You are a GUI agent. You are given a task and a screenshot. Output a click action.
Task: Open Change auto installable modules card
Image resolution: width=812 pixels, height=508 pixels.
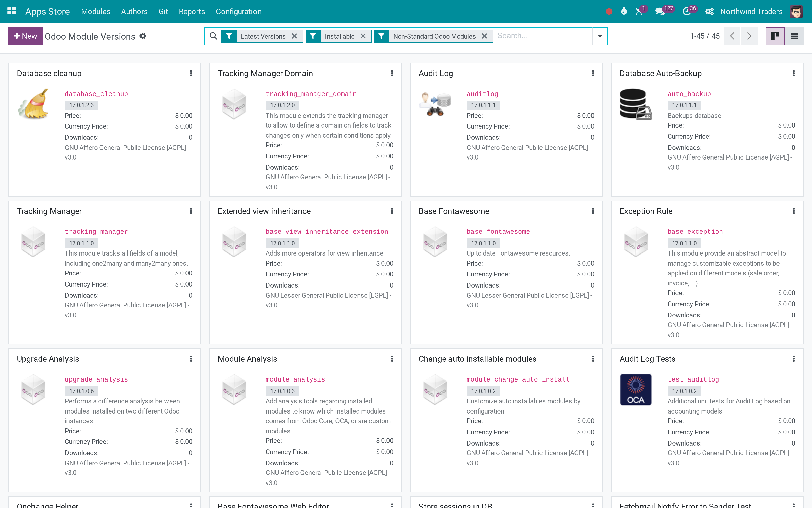[x=477, y=359]
